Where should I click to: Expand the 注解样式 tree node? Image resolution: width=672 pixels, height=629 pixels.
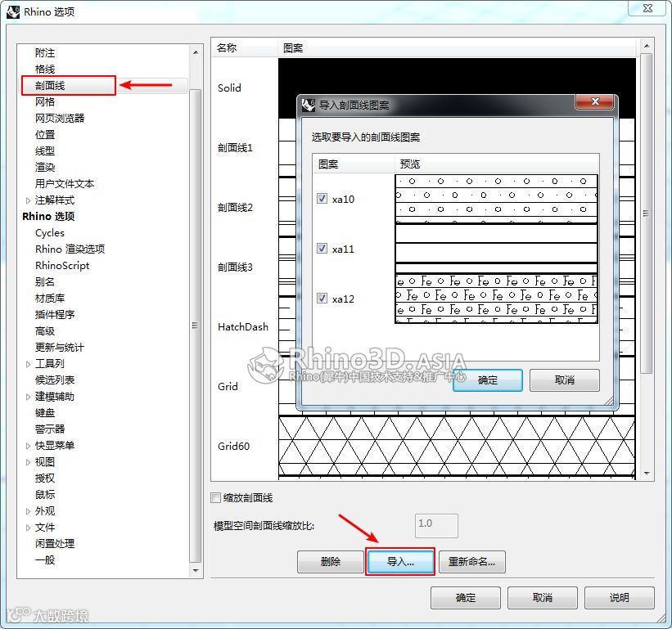(x=28, y=200)
